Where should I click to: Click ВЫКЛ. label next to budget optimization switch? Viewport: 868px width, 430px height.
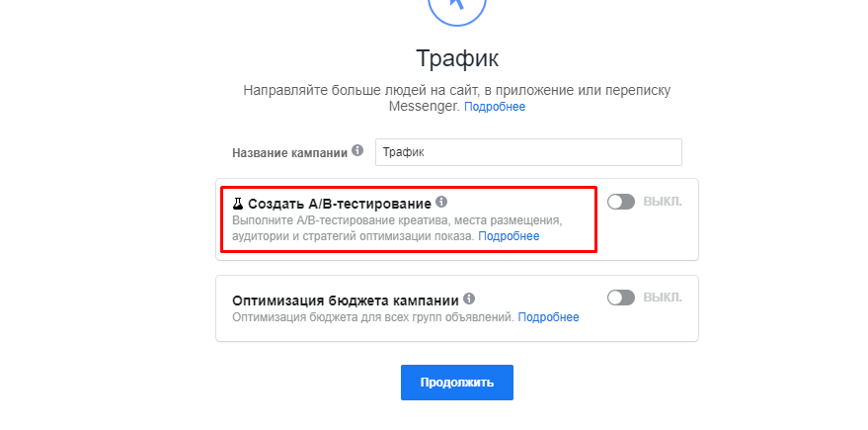tap(663, 298)
